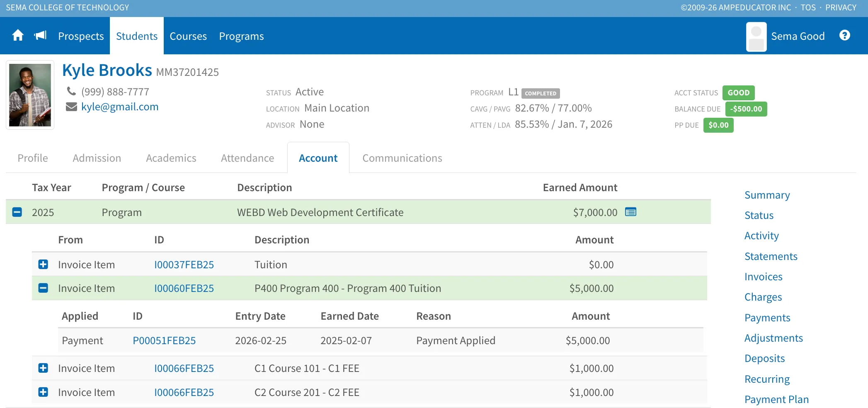Expand the C2 Course 201 invoice row

pos(43,392)
